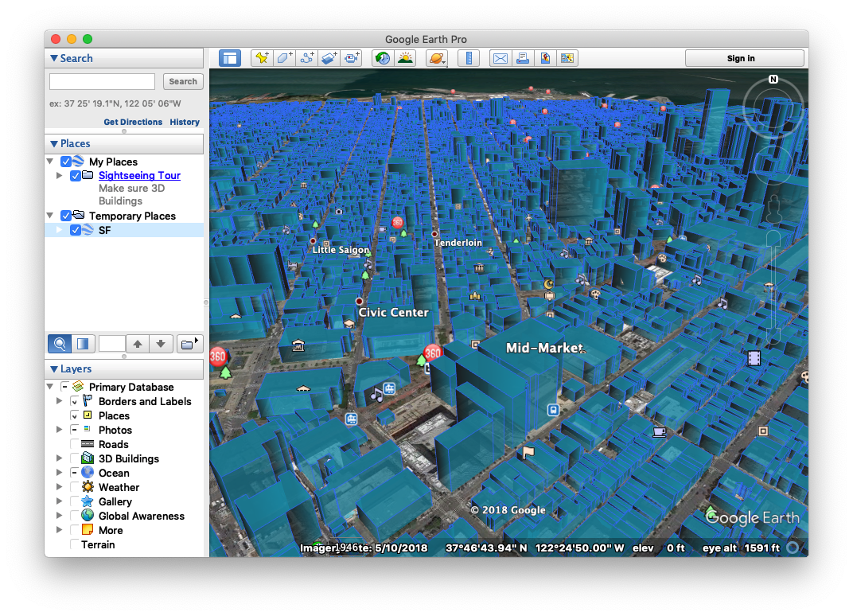Expand the Sightseeing Tour folder
Image resolution: width=853 pixels, height=616 pixels.
coord(59,176)
